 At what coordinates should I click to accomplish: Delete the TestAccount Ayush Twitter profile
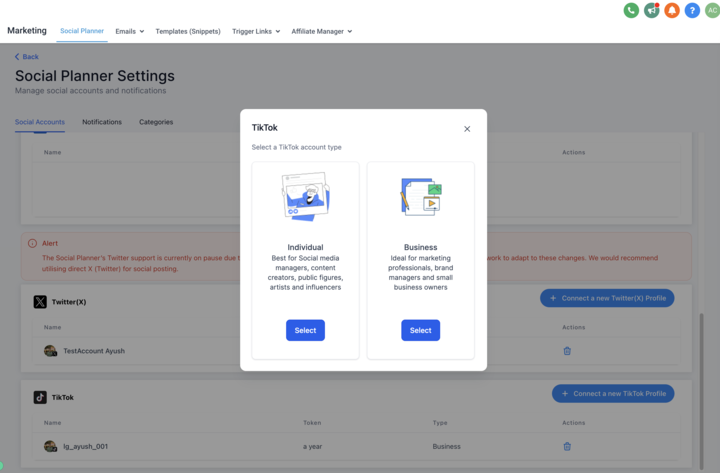point(567,351)
